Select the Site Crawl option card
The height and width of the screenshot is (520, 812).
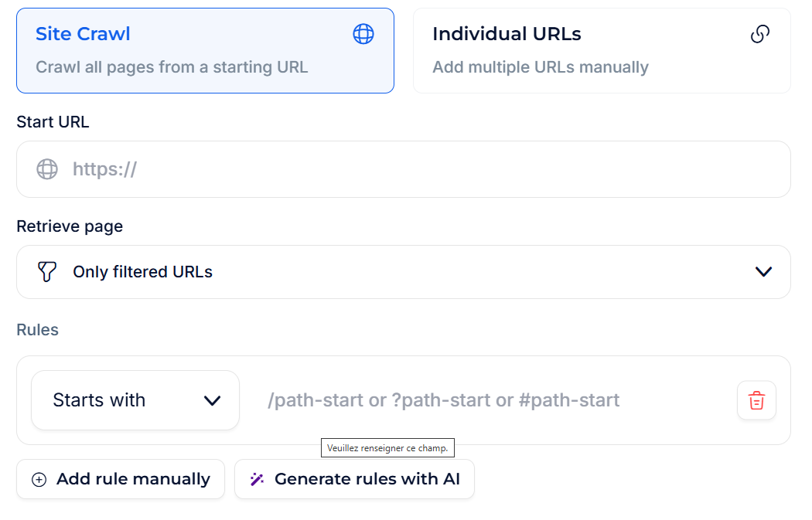[x=205, y=50]
